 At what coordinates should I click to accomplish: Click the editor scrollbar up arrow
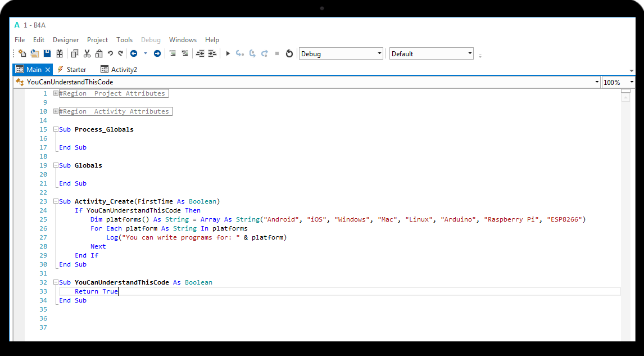[x=625, y=98]
